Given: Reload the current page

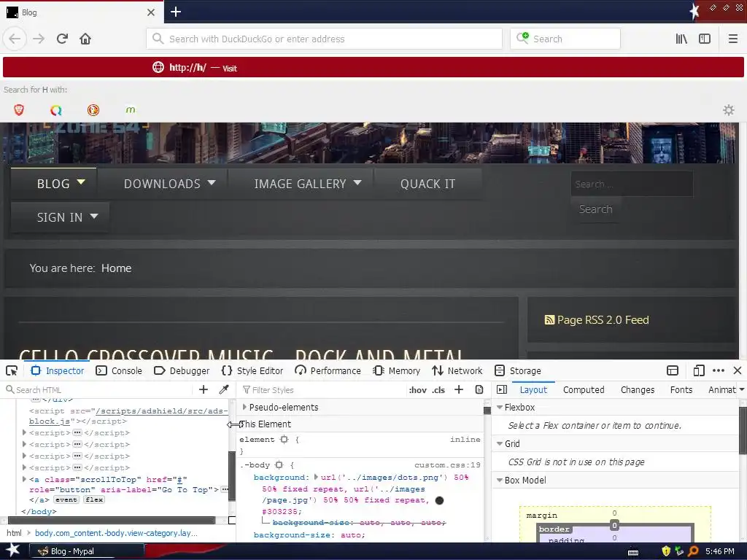Looking at the screenshot, I should point(62,39).
